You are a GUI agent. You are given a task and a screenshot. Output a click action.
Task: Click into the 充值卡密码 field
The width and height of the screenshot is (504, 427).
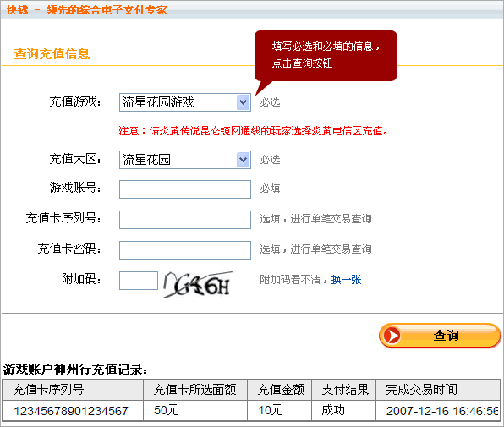185,250
